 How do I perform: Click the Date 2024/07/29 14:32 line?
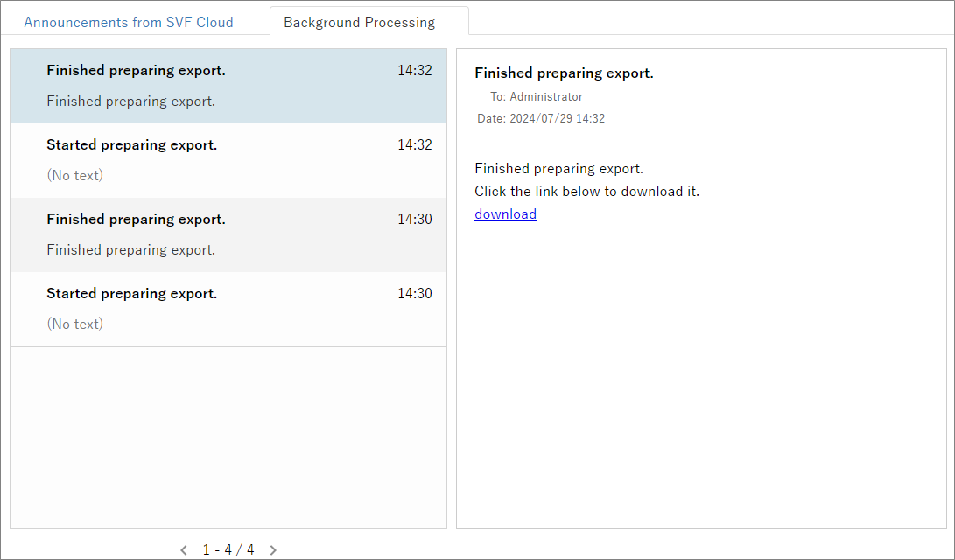[541, 118]
